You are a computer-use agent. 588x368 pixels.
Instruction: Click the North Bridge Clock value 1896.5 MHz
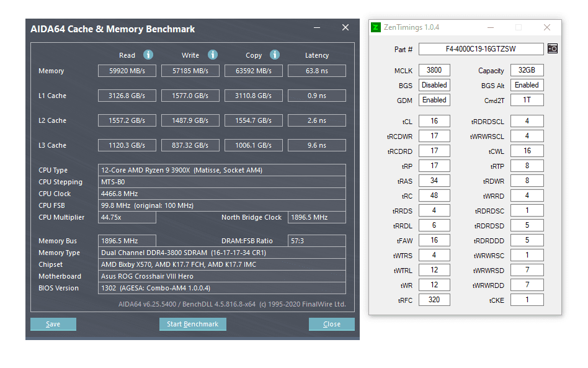[x=317, y=217]
